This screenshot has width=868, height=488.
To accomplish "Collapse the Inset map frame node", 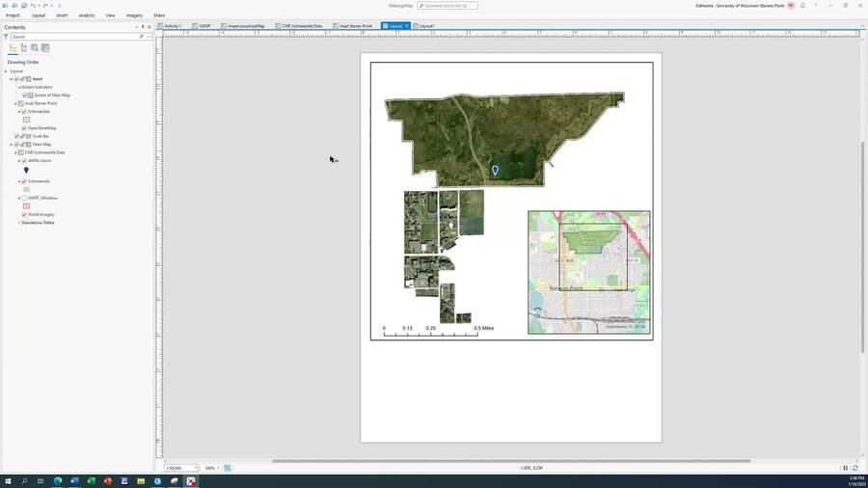I will click(11, 79).
